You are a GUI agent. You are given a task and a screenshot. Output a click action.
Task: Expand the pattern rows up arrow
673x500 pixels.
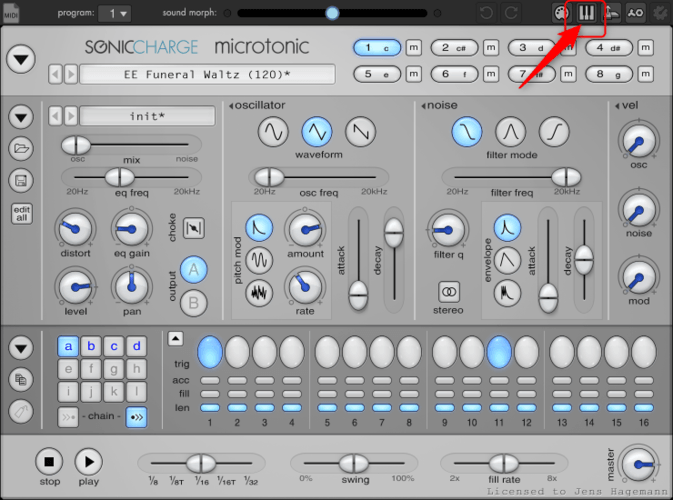click(175, 339)
